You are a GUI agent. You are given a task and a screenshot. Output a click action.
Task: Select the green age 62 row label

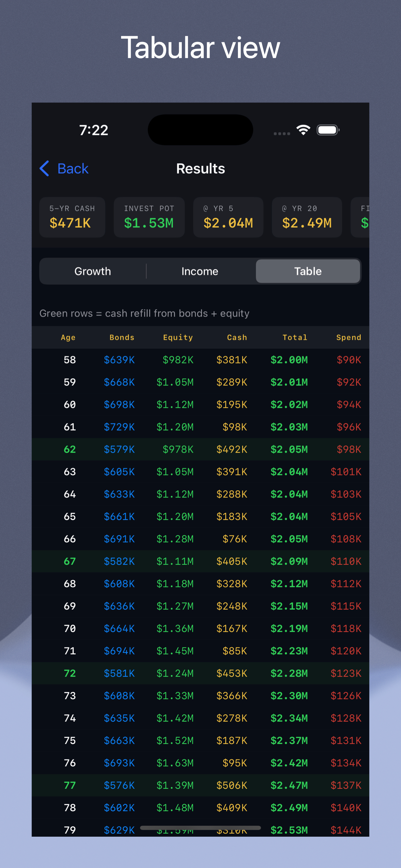pos(70,449)
